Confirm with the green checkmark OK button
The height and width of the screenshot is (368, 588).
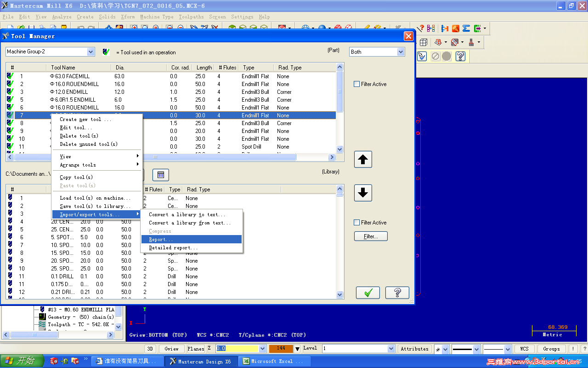click(367, 292)
